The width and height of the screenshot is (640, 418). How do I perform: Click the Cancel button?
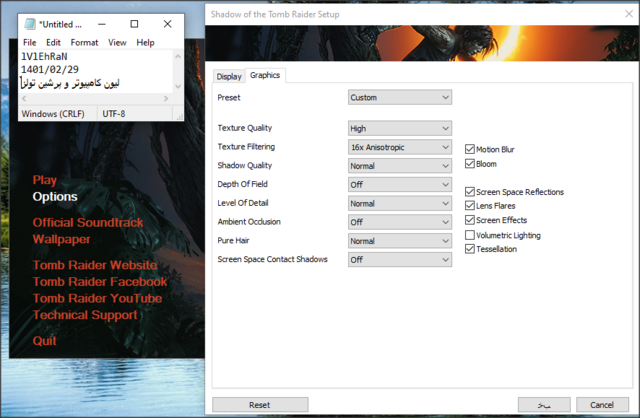(x=602, y=404)
